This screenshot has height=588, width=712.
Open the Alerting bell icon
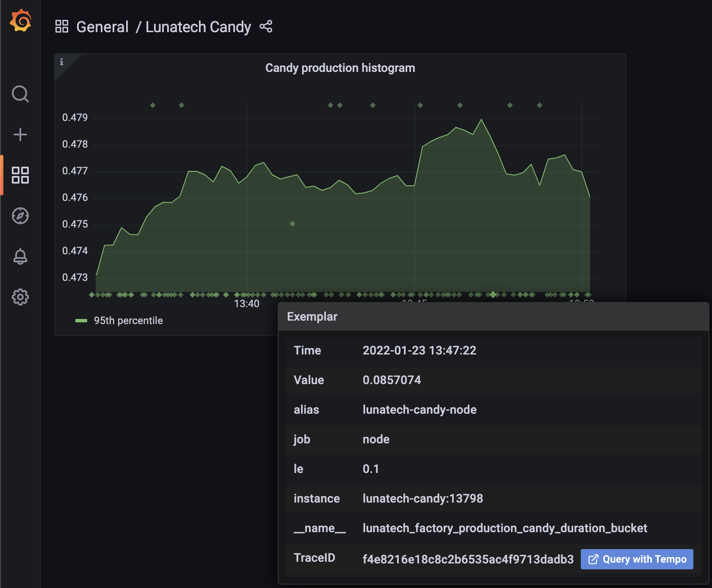(x=20, y=256)
